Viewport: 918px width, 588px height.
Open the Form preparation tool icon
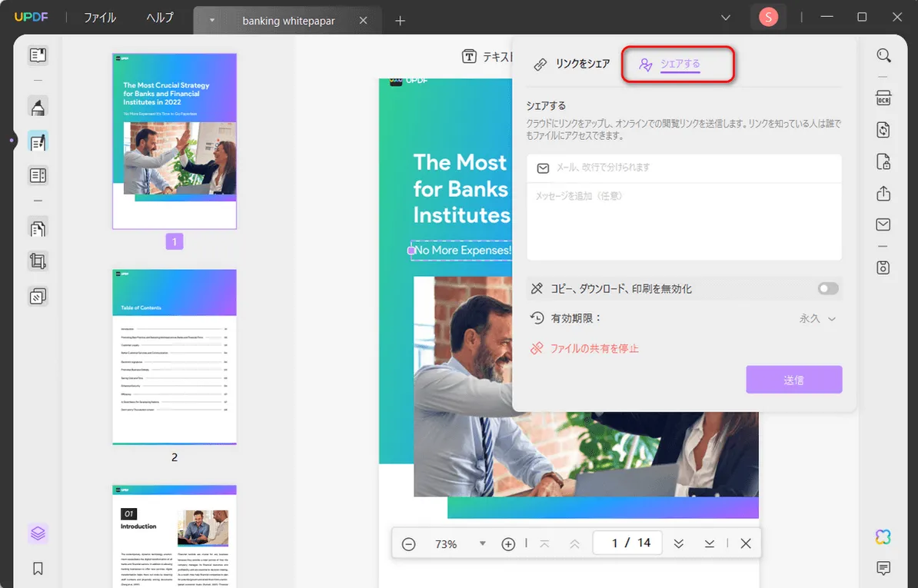[38, 175]
